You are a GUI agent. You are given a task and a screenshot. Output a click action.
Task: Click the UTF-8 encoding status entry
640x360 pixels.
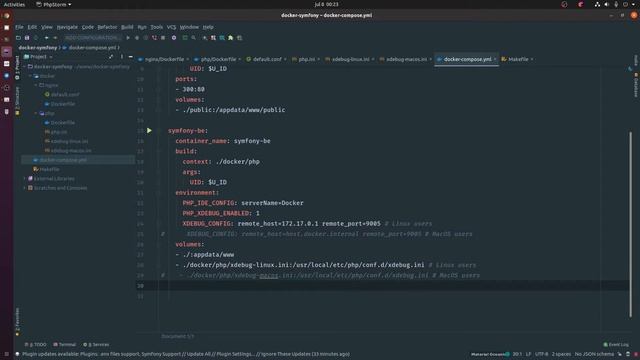point(541,354)
